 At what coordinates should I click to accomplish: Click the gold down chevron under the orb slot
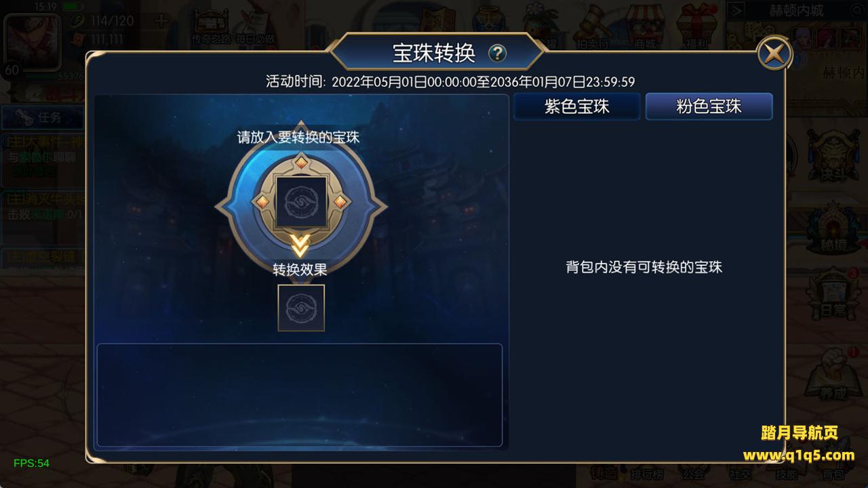point(300,245)
